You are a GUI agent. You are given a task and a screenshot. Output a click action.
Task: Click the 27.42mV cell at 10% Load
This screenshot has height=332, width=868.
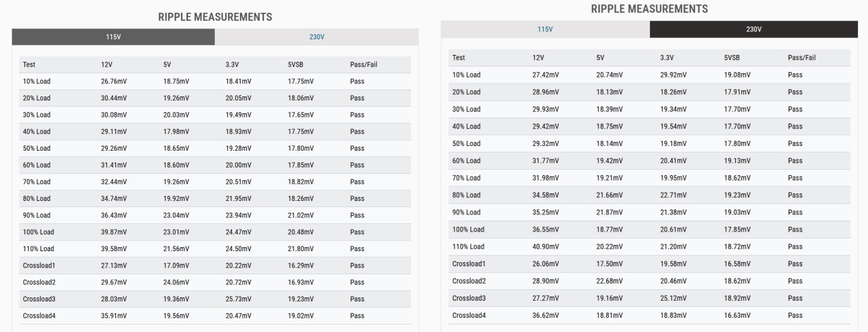(x=545, y=75)
